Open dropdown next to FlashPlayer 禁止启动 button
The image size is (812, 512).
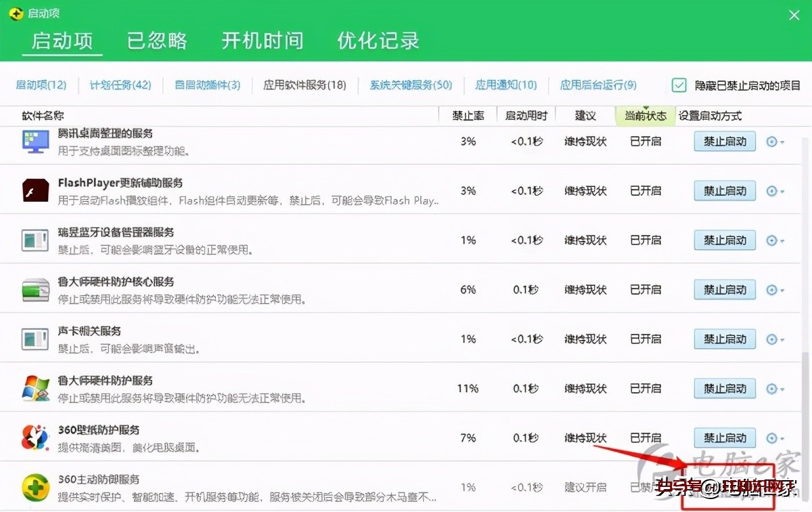point(774,190)
